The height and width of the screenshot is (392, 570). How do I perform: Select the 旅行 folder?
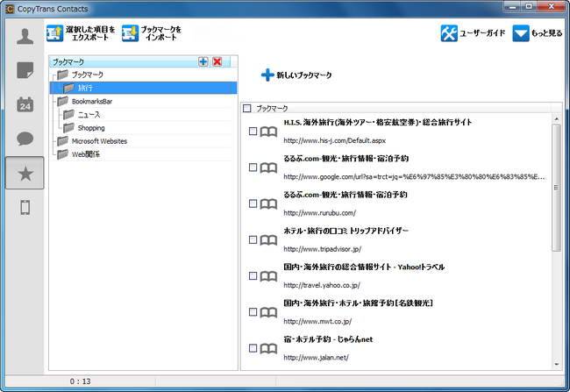(x=143, y=88)
